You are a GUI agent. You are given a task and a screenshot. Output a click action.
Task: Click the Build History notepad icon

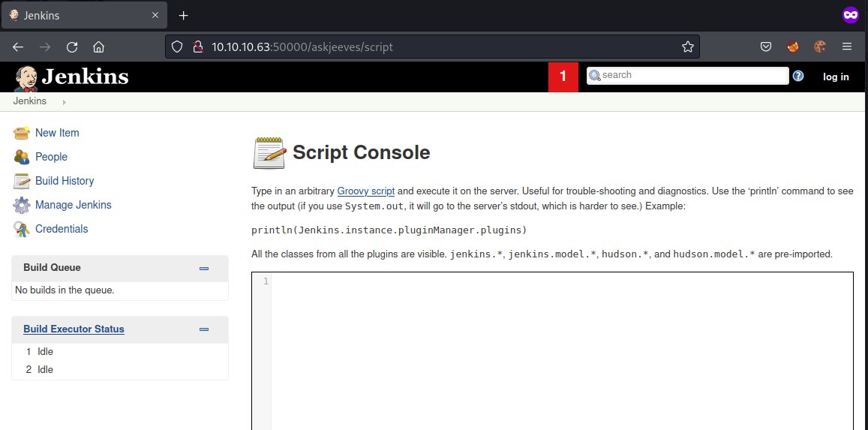(21, 181)
